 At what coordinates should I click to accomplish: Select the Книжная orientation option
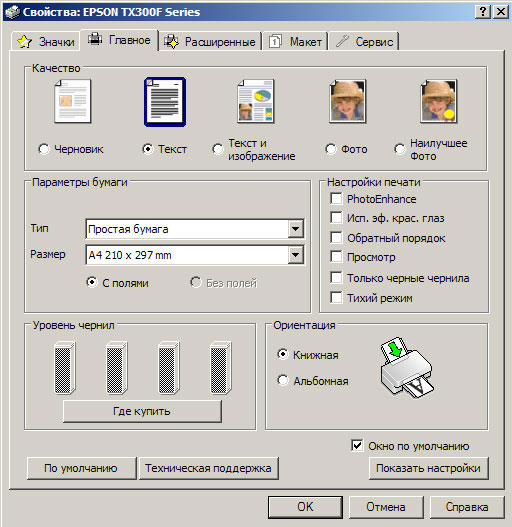coord(283,354)
